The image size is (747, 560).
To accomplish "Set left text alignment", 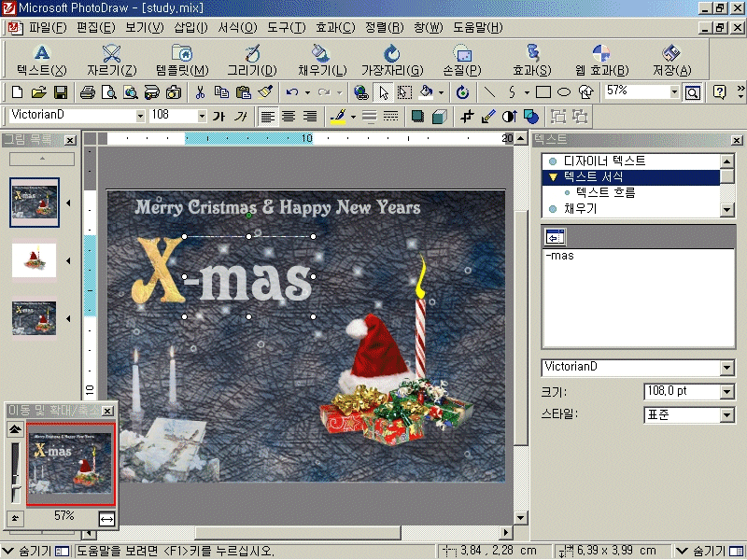I will click(267, 116).
